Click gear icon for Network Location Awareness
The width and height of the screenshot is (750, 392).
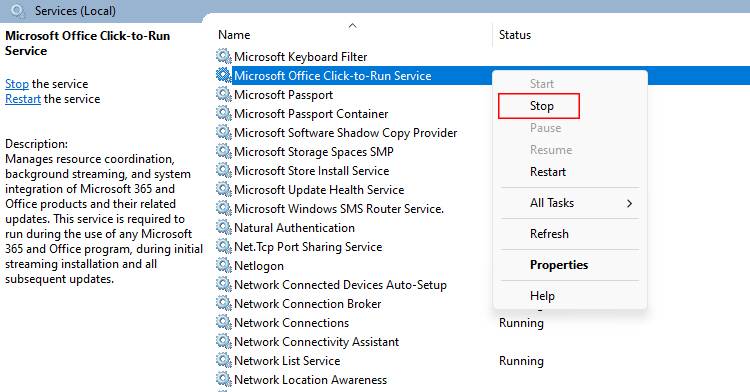pyautogui.click(x=223, y=380)
